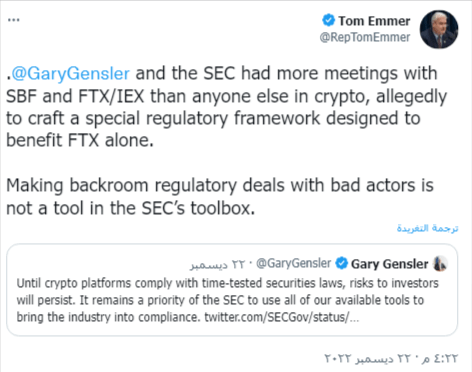Click the 'Making backroom regulatory deals' paragraph

pyautogui.click(x=220, y=197)
